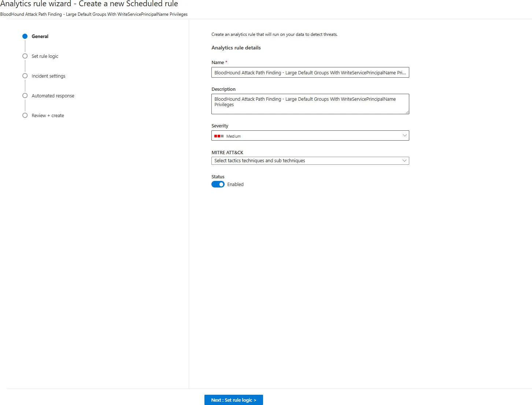The width and height of the screenshot is (532, 405).
Task: Click the General step circle indicator
Action: tap(25, 36)
